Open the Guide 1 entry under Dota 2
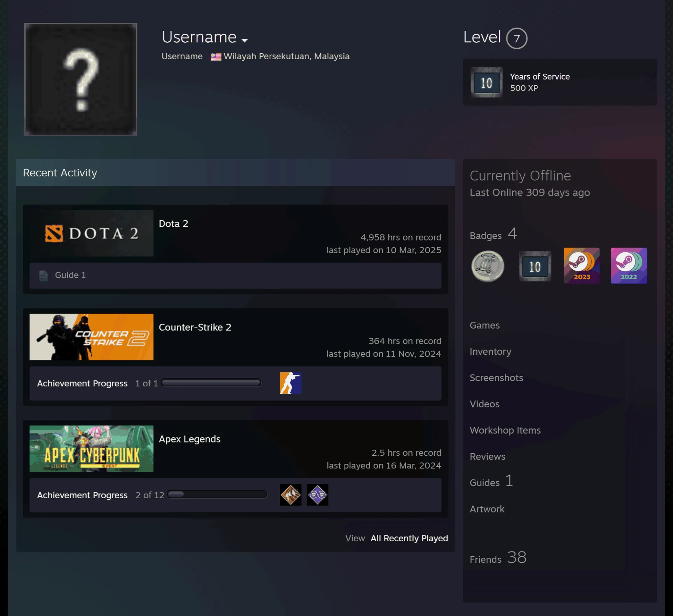 pos(235,276)
